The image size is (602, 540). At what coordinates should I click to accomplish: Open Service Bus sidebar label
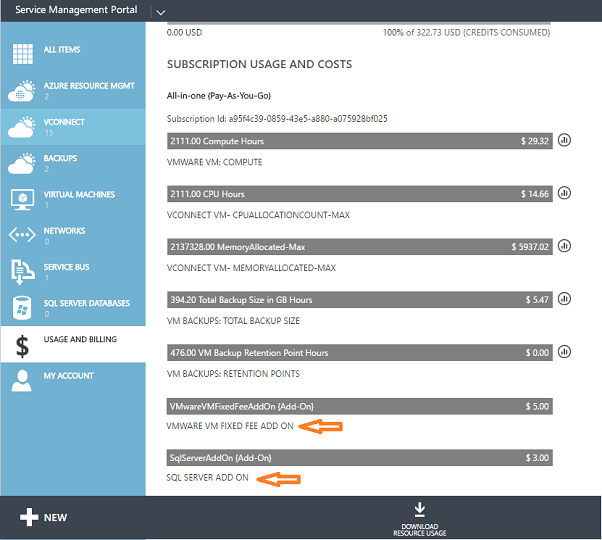(66, 267)
